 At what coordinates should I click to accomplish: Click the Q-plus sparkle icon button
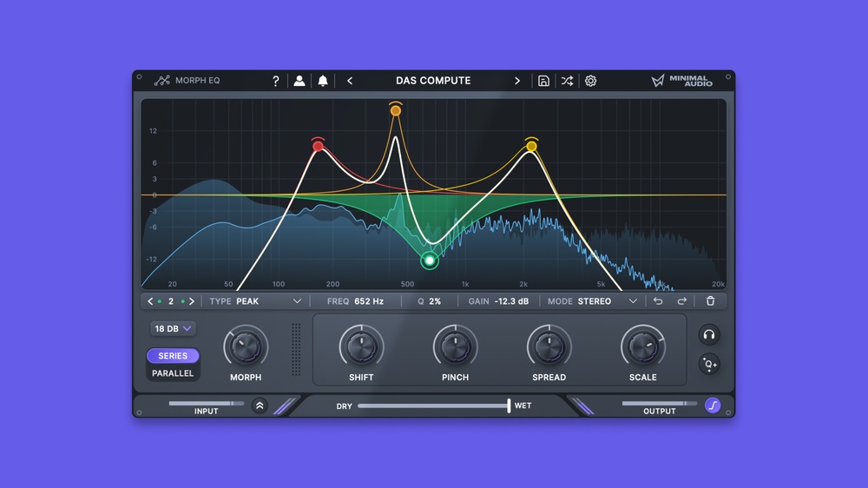click(709, 364)
